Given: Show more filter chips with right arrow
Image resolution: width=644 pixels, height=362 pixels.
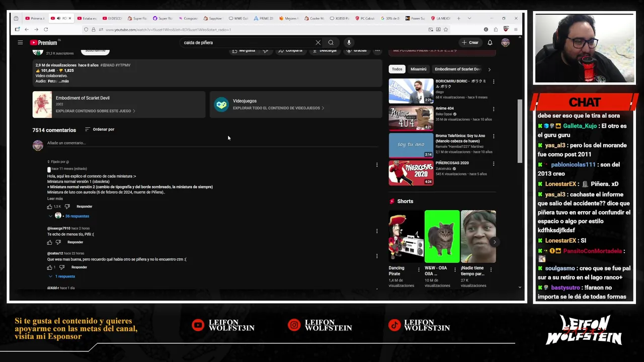Looking at the screenshot, I should point(489,69).
